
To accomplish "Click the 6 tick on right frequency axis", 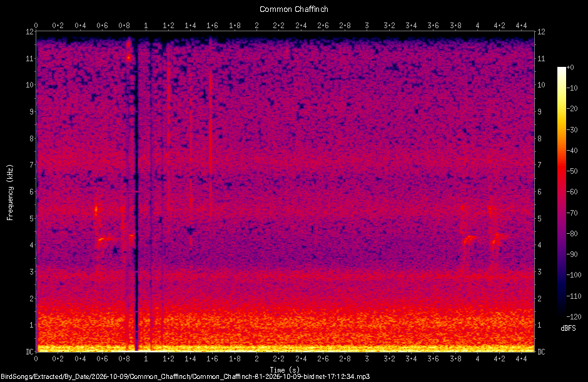I will [540, 191].
